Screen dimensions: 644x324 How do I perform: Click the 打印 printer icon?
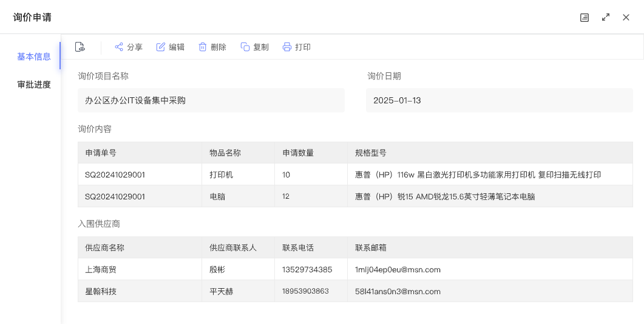click(287, 47)
